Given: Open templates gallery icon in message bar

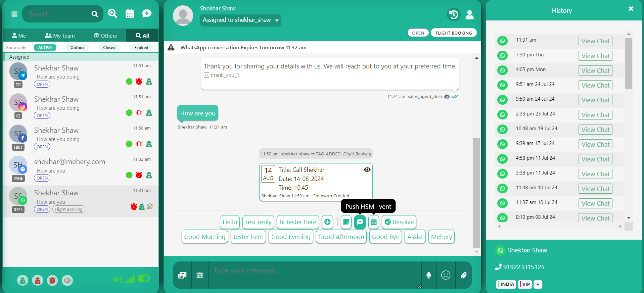Looking at the screenshot, I should point(182,275).
